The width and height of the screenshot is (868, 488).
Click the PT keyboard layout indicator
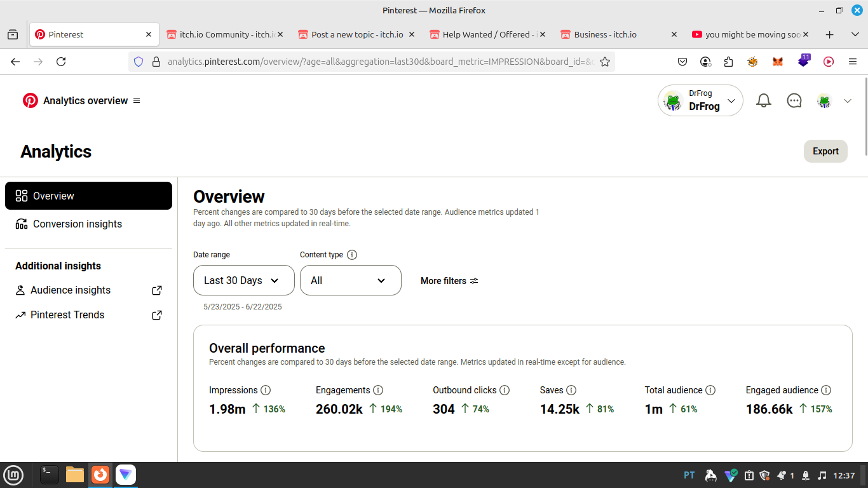(689, 475)
